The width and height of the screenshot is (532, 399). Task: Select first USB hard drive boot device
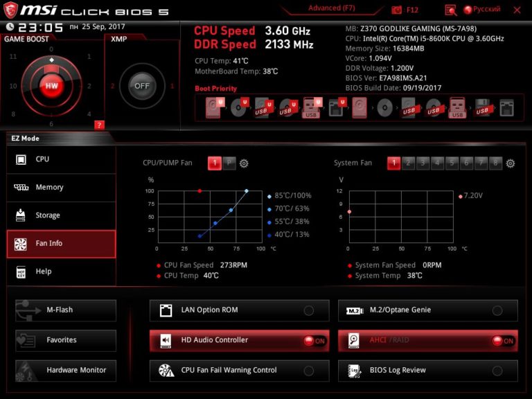click(264, 108)
